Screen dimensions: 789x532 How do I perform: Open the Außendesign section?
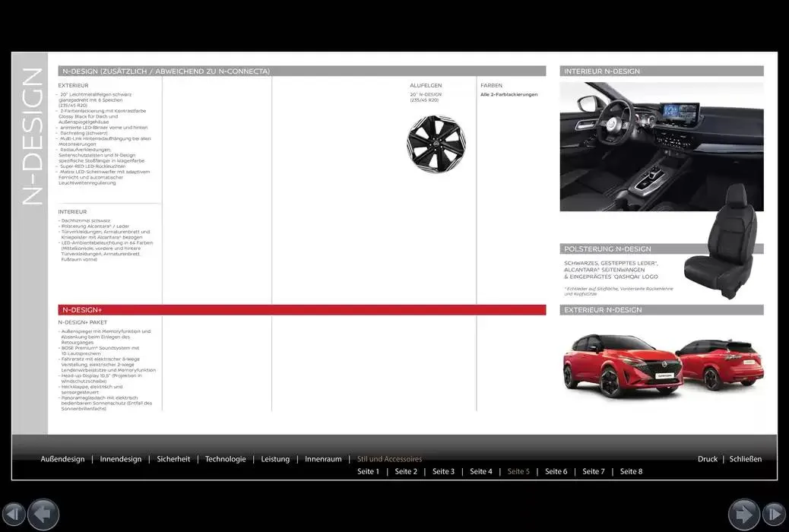click(x=62, y=459)
